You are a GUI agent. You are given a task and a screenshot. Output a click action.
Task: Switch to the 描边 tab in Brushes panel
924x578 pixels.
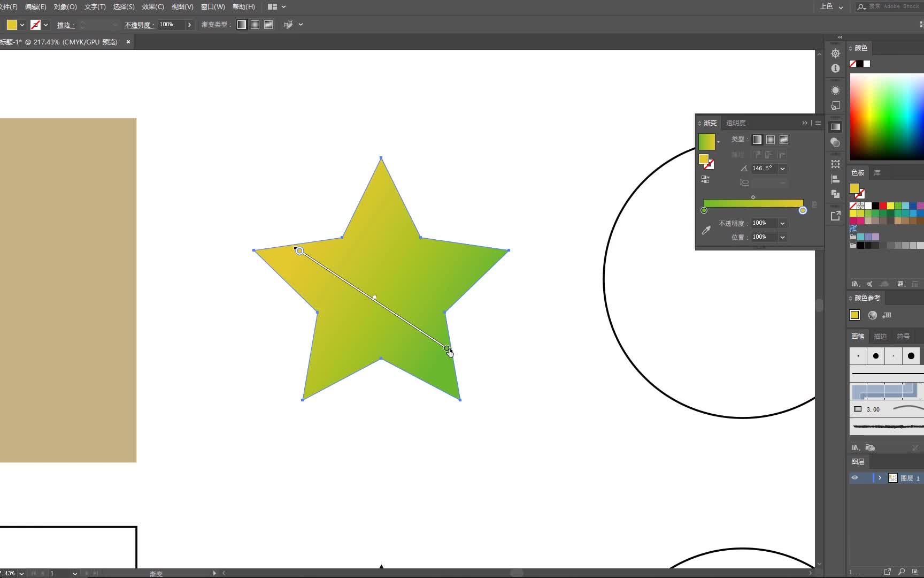(x=880, y=337)
